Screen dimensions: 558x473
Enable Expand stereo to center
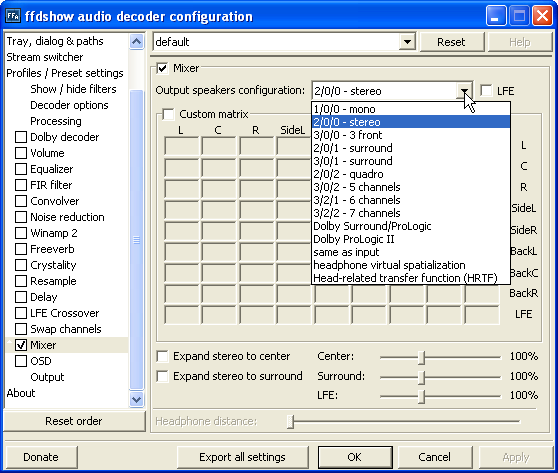[163, 356]
